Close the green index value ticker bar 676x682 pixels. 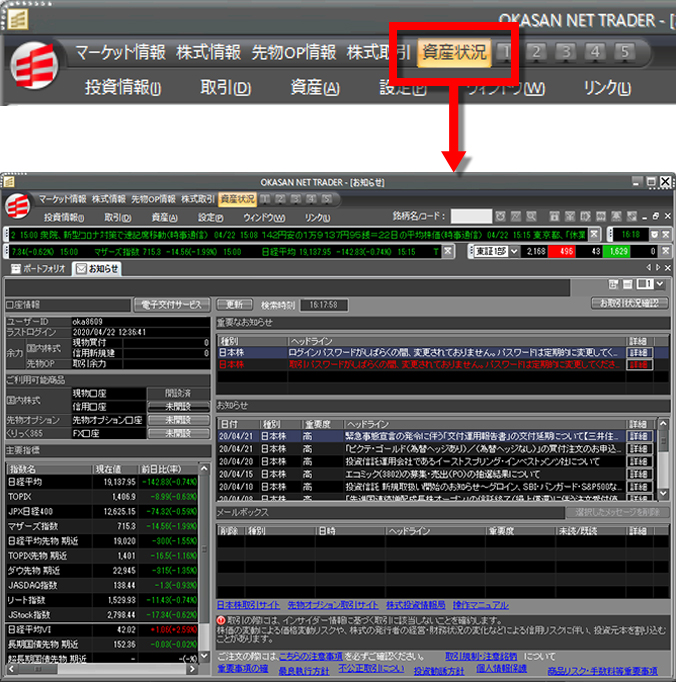(x=447, y=251)
